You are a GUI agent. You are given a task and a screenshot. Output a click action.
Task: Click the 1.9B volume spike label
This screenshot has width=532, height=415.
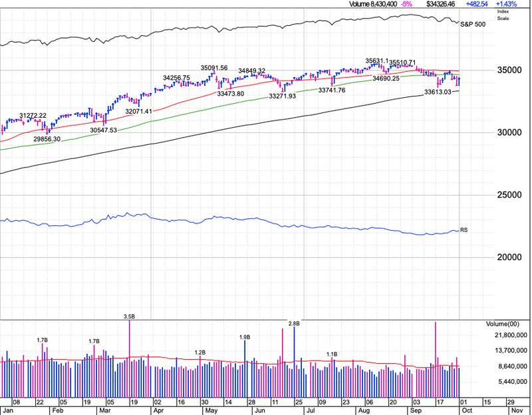pos(245,337)
